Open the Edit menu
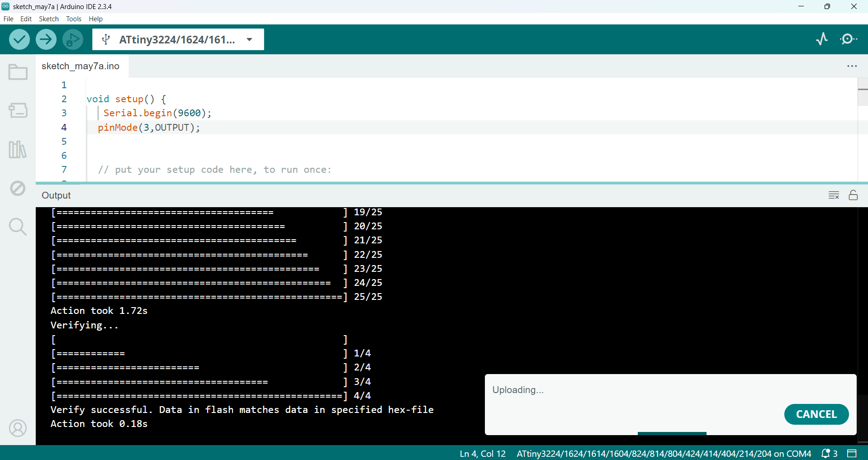The width and height of the screenshot is (868, 460). point(26,19)
